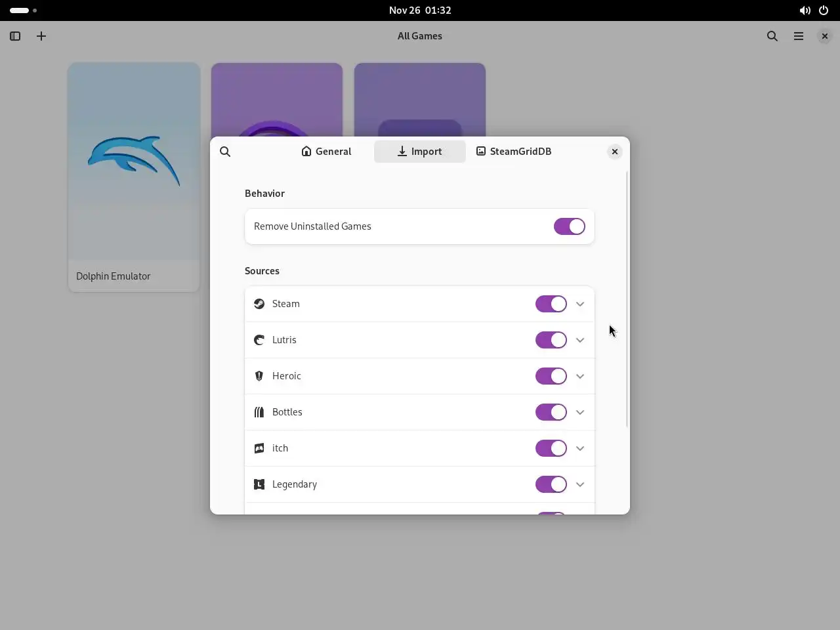Open the power menu icon
This screenshot has height=630, width=840.
[824, 10]
